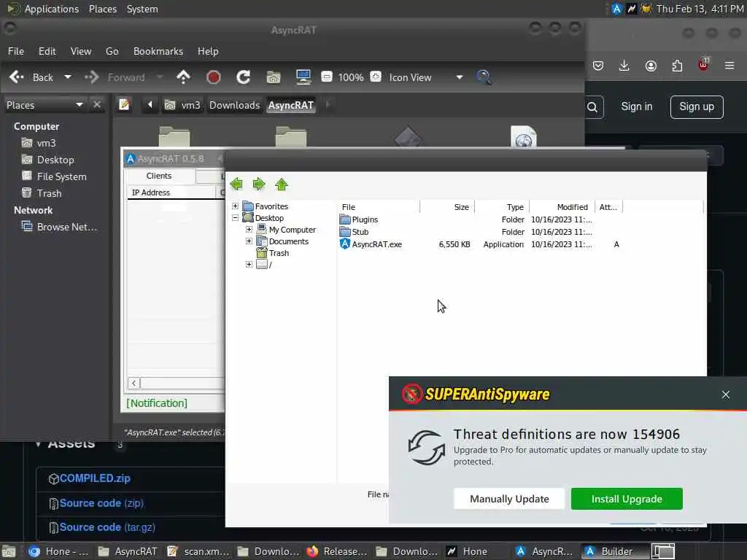
Task: Open Go menu in file manager
Action: 112,51
